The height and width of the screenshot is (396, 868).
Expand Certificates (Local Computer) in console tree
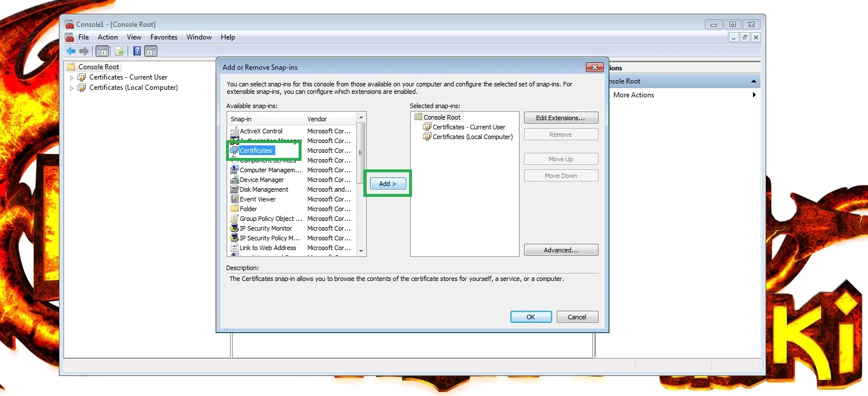coord(72,88)
